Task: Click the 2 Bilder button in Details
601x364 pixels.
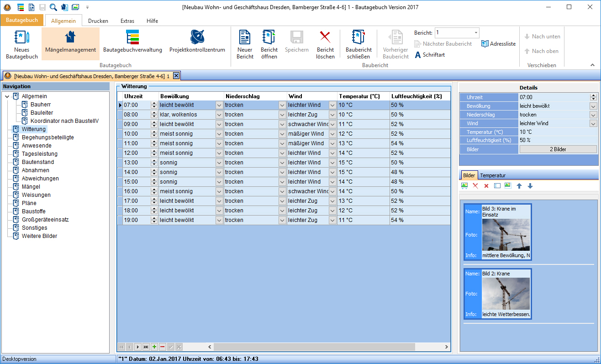Action: pyautogui.click(x=558, y=149)
